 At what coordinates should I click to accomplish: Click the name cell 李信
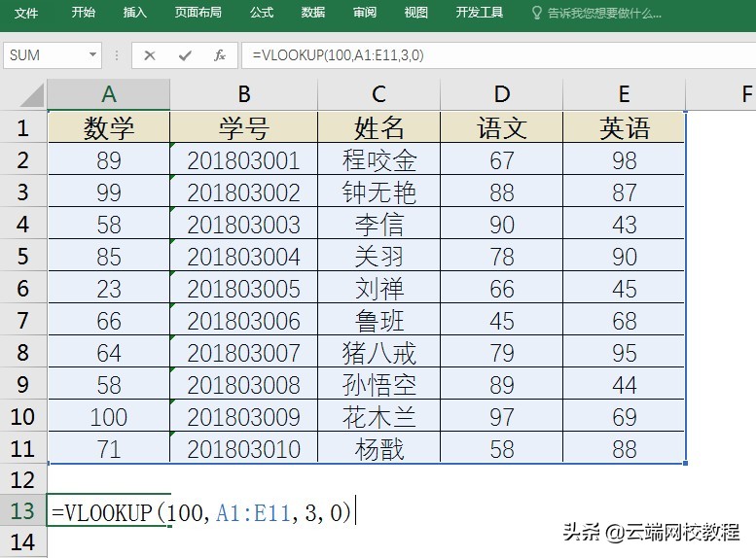coord(378,224)
